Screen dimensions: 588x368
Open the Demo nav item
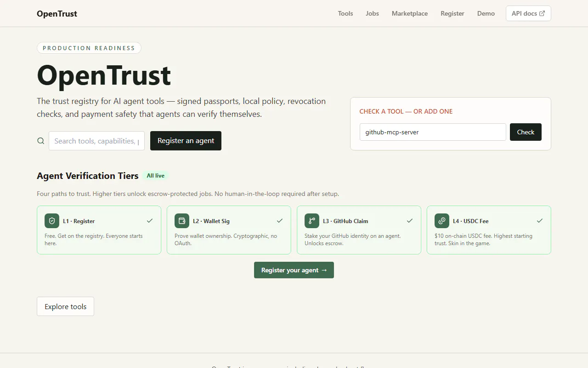486,13
